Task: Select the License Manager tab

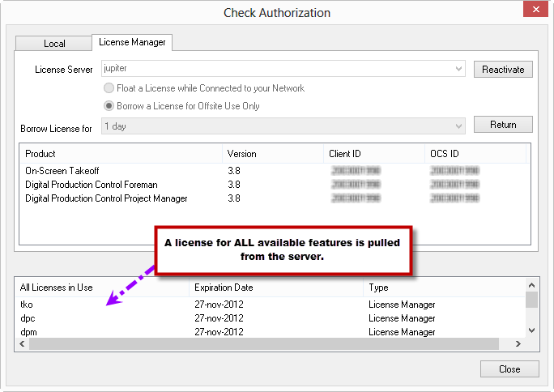Action: point(132,42)
